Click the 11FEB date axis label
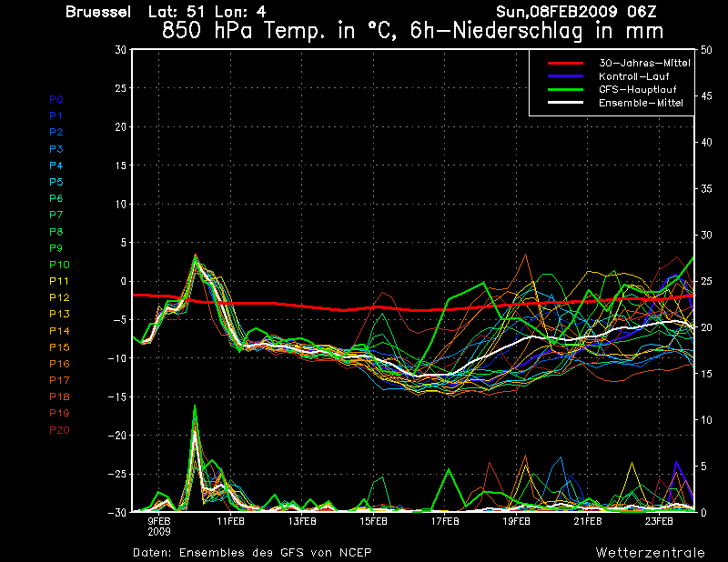The width and height of the screenshot is (728, 562). click(x=230, y=521)
